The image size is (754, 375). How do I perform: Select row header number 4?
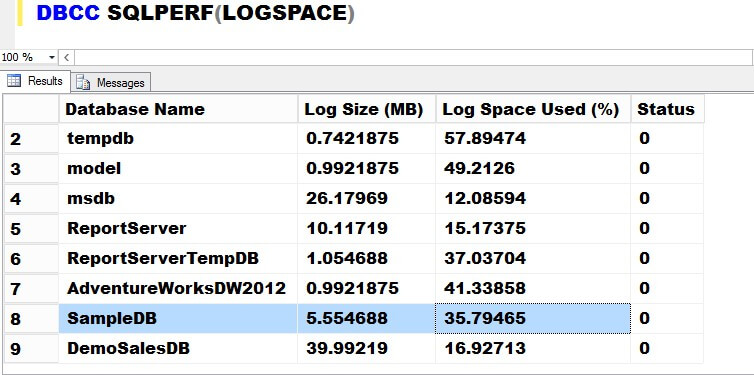click(31, 199)
